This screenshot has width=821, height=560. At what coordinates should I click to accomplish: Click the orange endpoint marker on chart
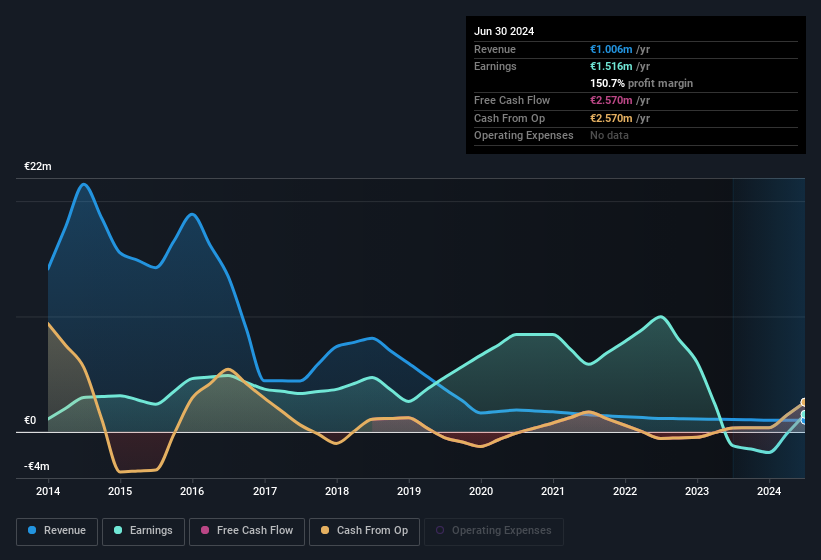pyautogui.click(x=804, y=403)
